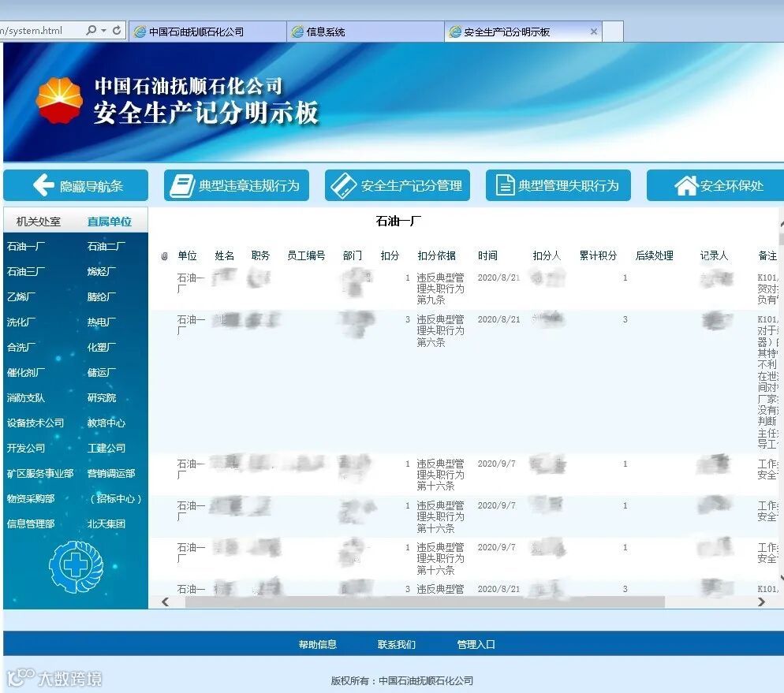Select 北天集团 in the unit list
This screenshot has width=784, height=693.
point(106,523)
